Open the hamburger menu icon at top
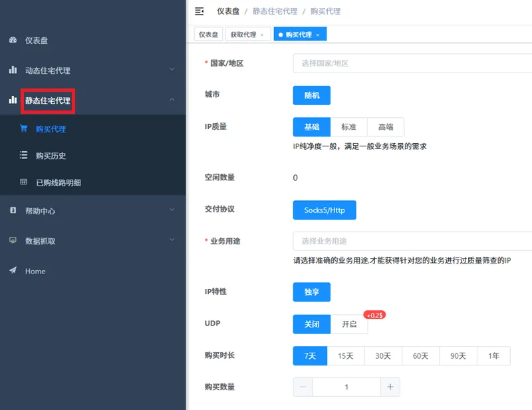 pyautogui.click(x=199, y=11)
